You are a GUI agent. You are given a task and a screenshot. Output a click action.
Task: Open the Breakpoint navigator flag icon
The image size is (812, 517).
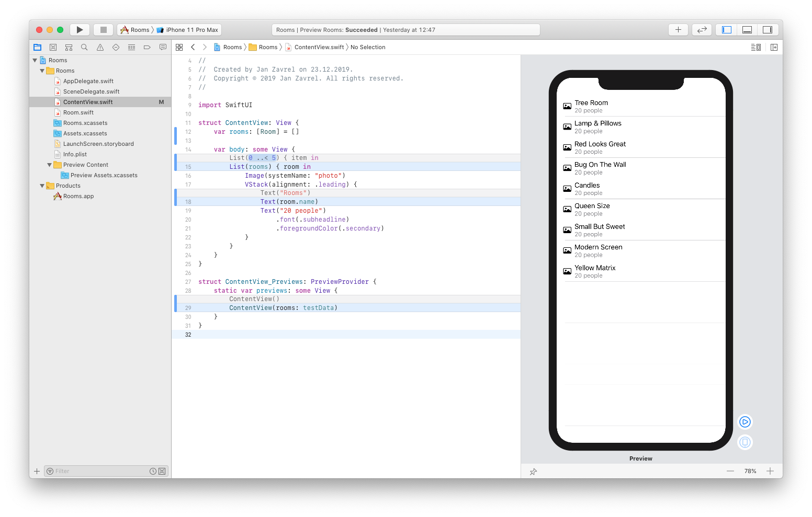[x=147, y=47]
